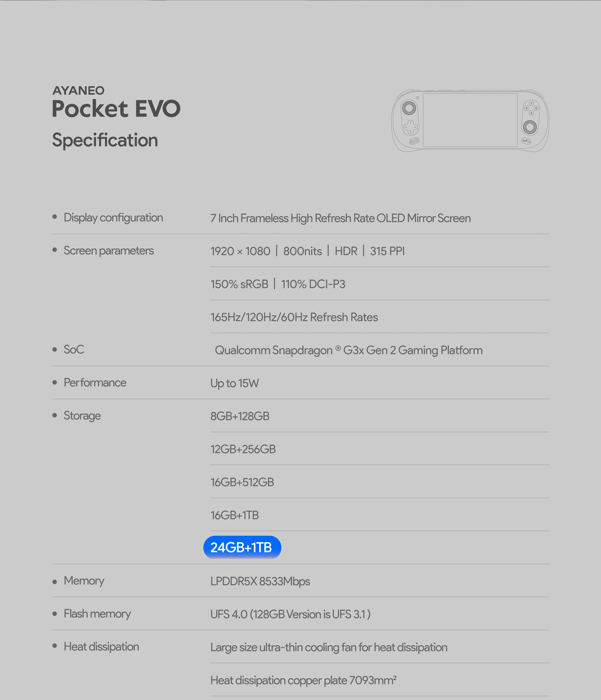Click the A button on the handheld illustration
The width and height of the screenshot is (601, 700).
tap(532, 113)
